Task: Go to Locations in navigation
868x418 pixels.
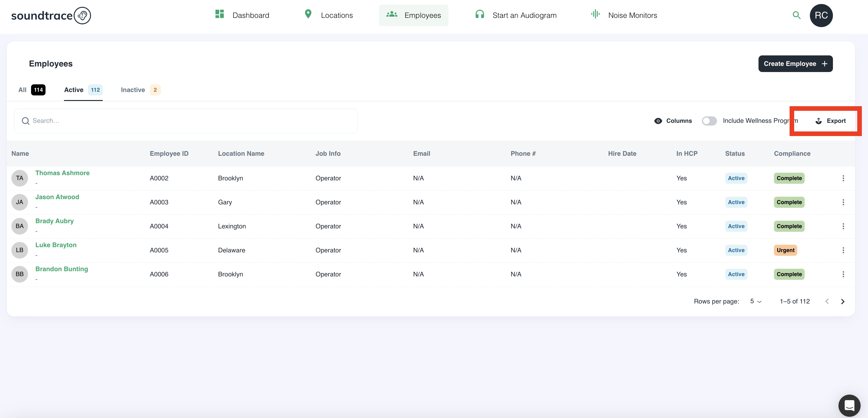Action: tap(328, 15)
